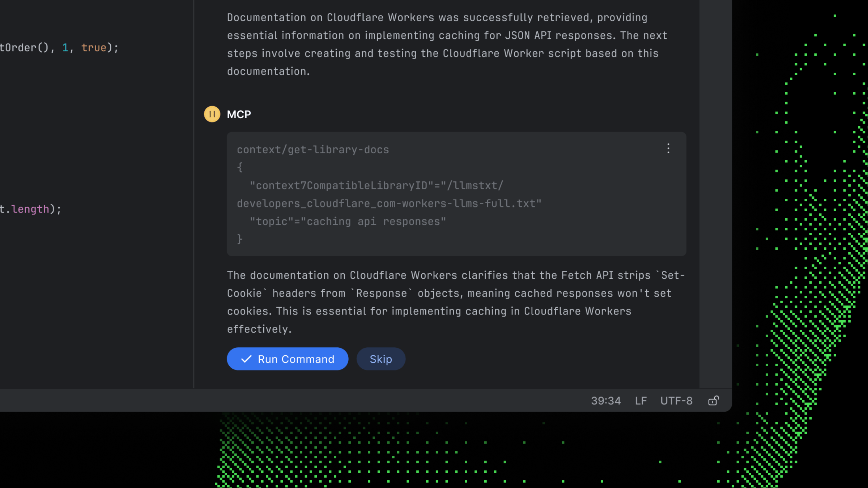Click the context/get-library-docs tool name

click(313, 150)
